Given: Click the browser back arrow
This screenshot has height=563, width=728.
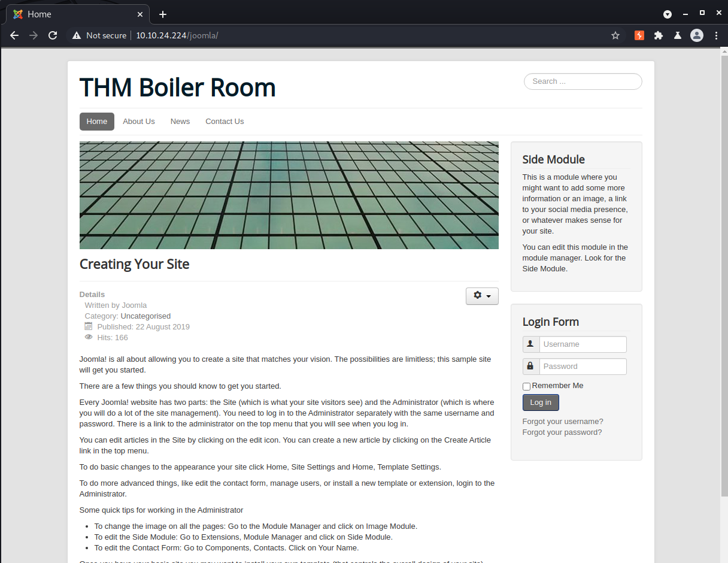Looking at the screenshot, I should tap(14, 35).
